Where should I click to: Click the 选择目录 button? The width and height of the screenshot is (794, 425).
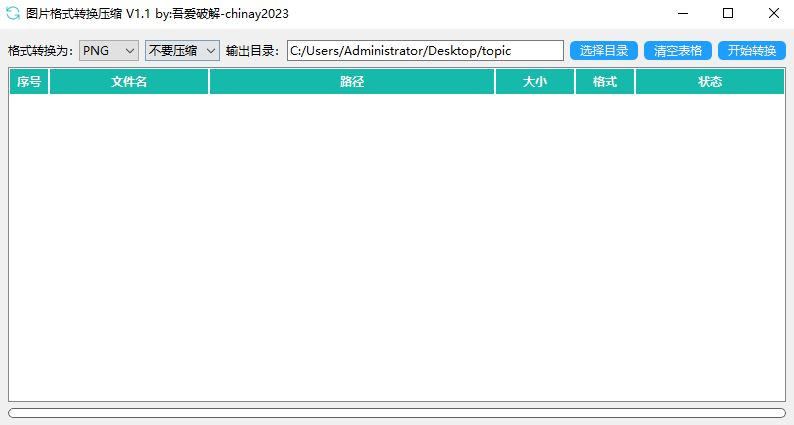(604, 51)
